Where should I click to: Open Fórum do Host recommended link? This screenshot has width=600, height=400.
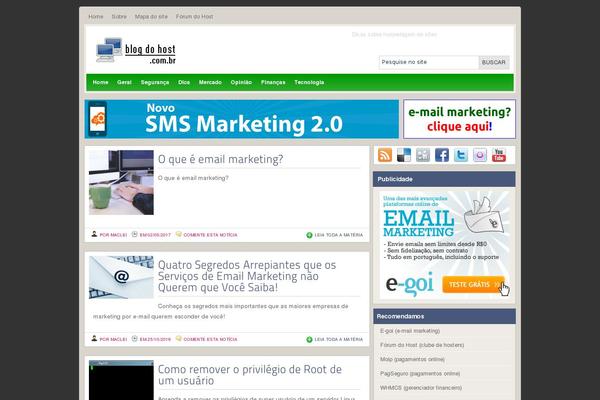point(422,345)
